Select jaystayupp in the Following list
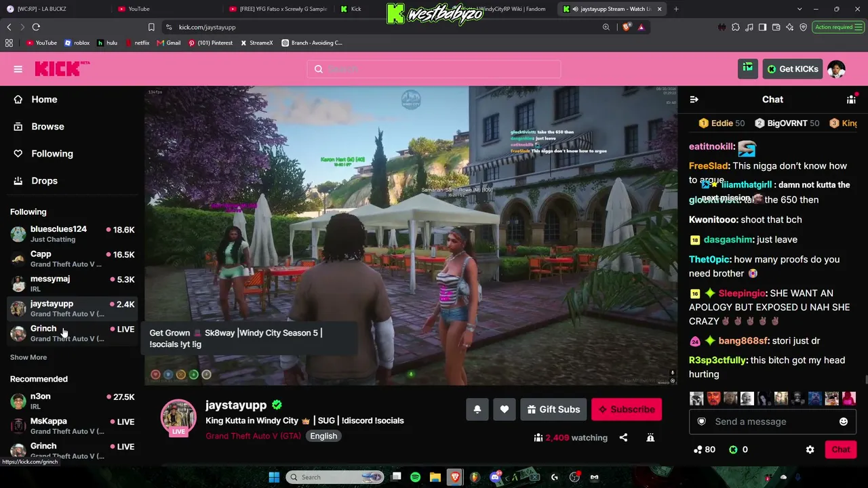 [72, 308]
